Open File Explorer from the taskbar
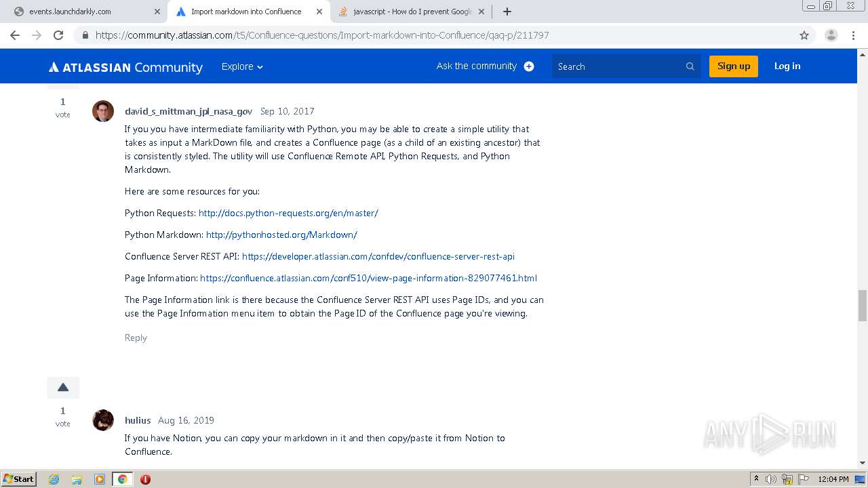This screenshot has width=868, height=488. [x=77, y=479]
